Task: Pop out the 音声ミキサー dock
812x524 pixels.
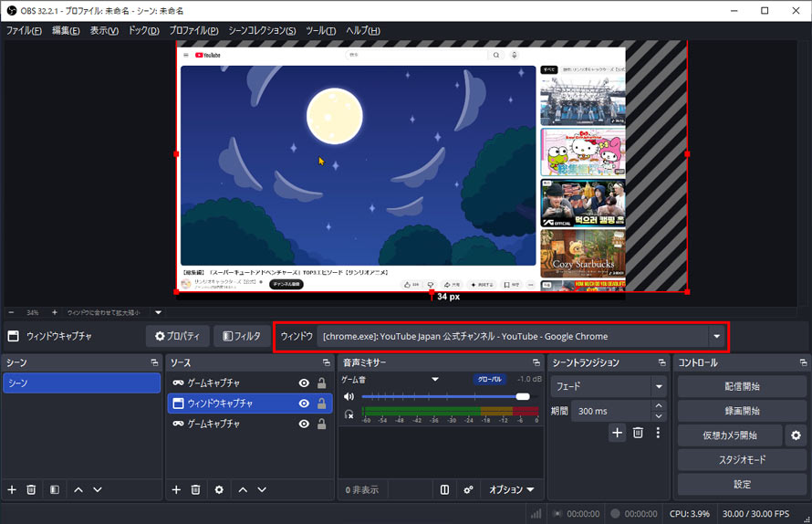Action: [x=536, y=362]
